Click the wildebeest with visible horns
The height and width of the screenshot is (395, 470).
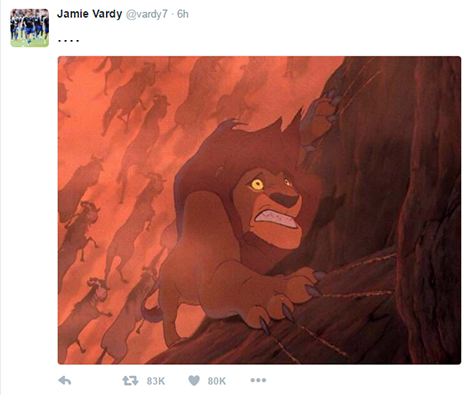(83, 230)
